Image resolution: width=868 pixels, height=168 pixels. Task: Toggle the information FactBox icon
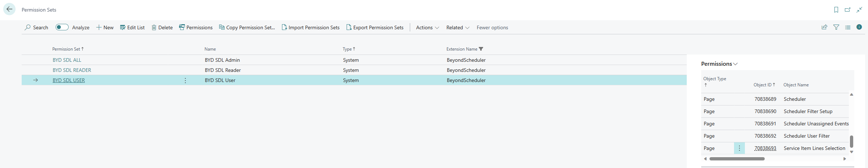pyautogui.click(x=859, y=27)
